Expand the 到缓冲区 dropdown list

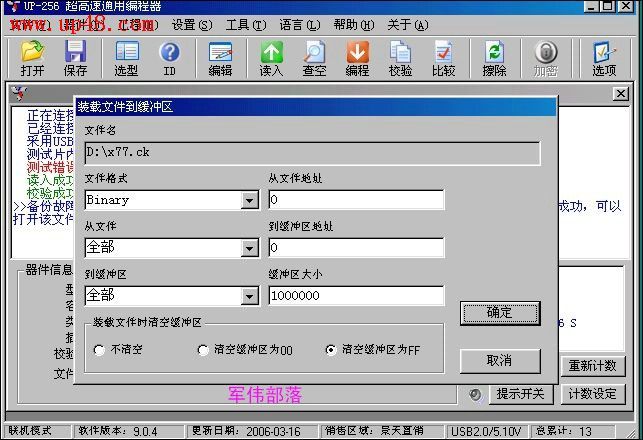pos(249,296)
